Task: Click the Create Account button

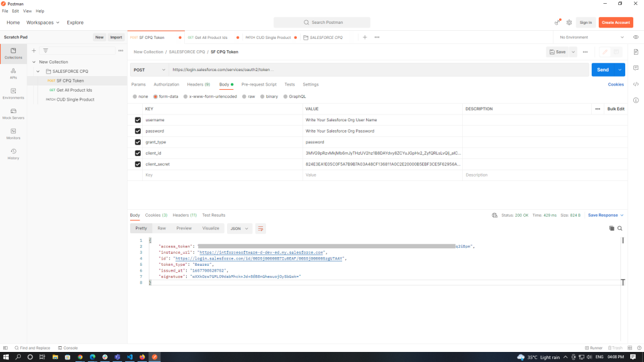Action: 616,23
